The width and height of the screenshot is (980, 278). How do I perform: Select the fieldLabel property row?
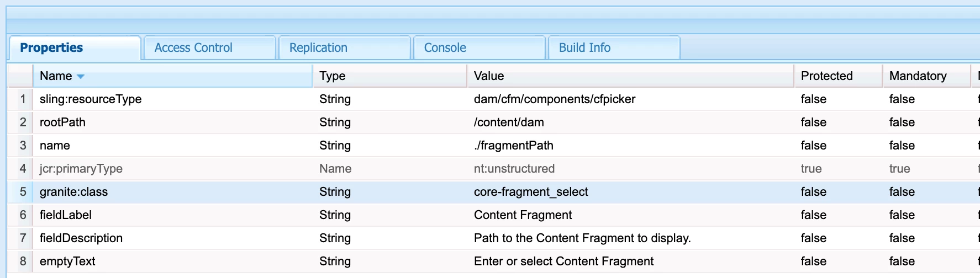(66, 215)
